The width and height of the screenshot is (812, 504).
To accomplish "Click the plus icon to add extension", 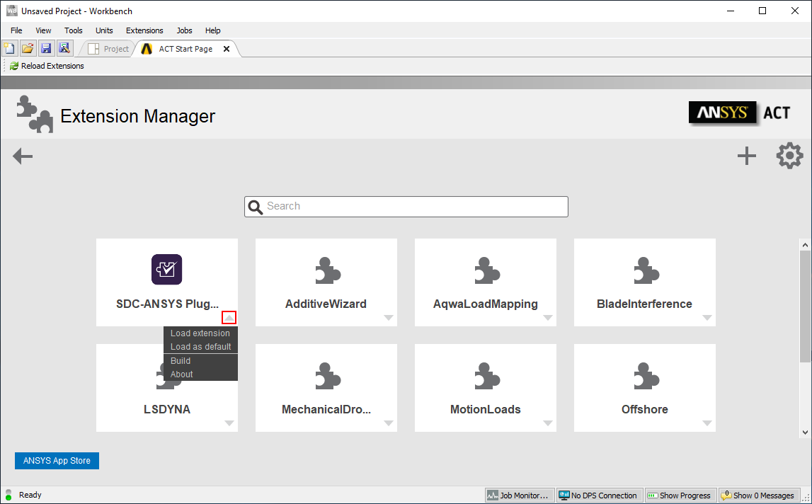I will (x=746, y=156).
